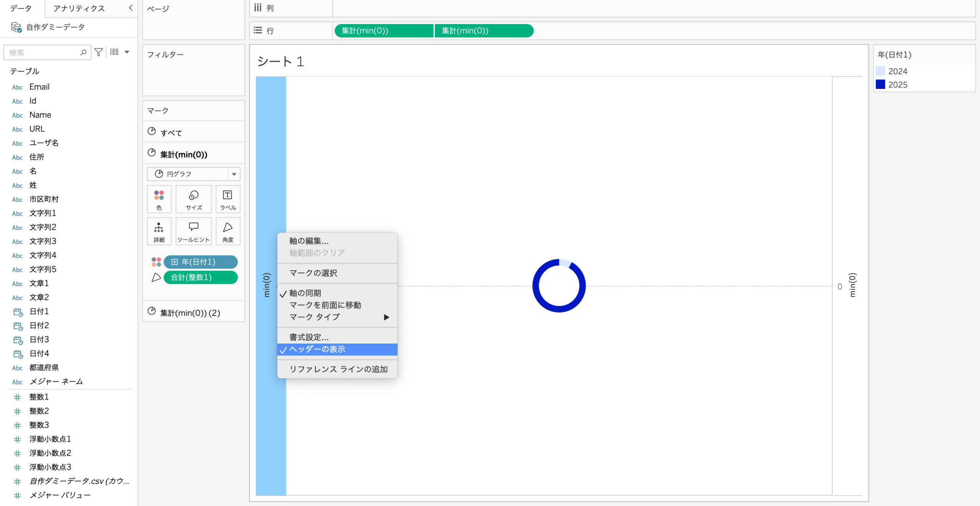Image resolution: width=980 pixels, height=506 pixels.
Task: Open the data pane view options dropdown arrow
Action: point(127,52)
